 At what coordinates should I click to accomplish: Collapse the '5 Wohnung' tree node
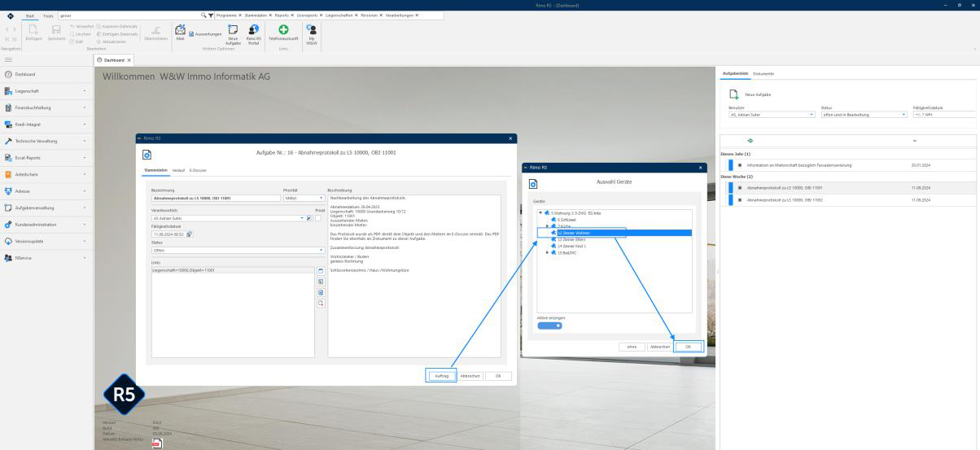coord(540,212)
